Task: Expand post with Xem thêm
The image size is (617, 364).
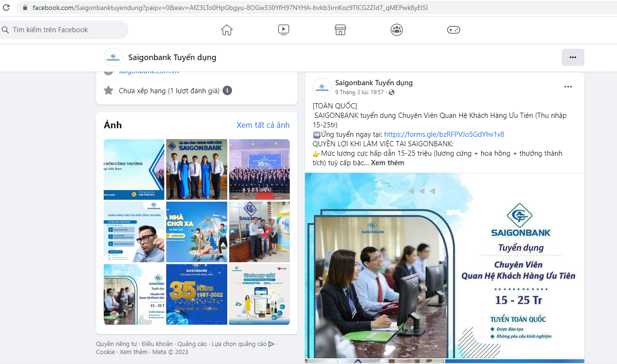Action: tap(387, 163)
